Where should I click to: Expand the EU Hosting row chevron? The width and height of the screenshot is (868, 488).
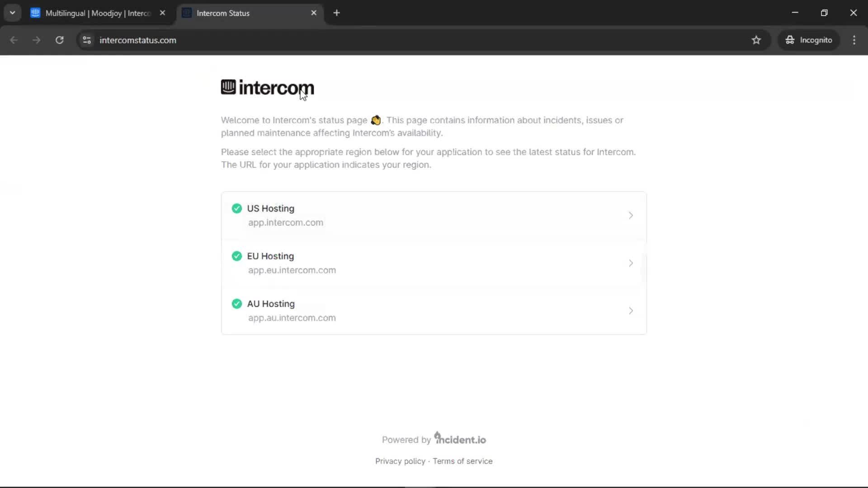coord(631,263)
